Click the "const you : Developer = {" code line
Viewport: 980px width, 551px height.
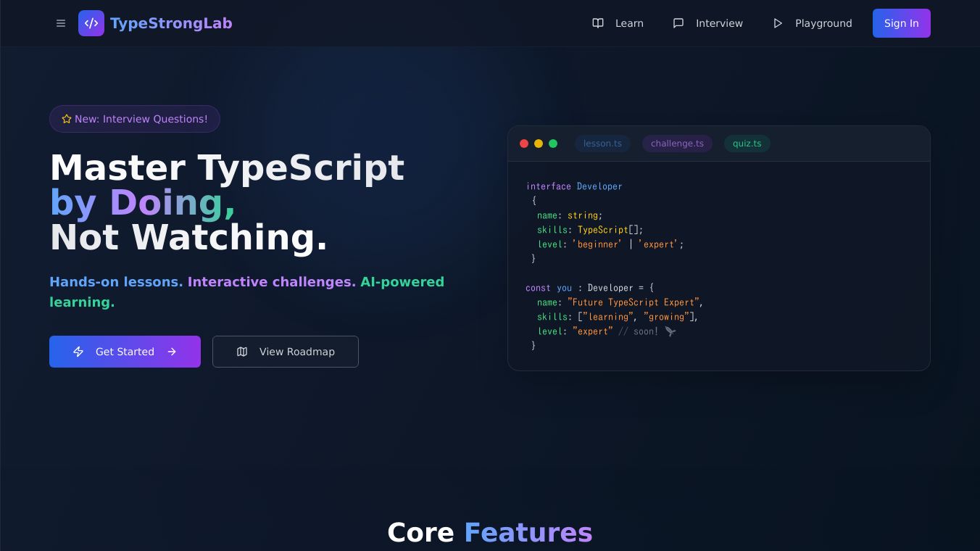pyautogui.click(x=590, y=288)
